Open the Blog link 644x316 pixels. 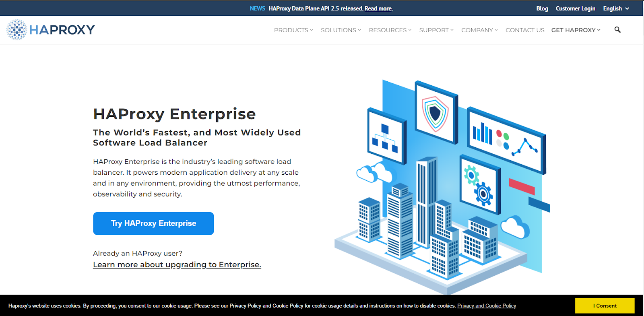click(542, 8)
